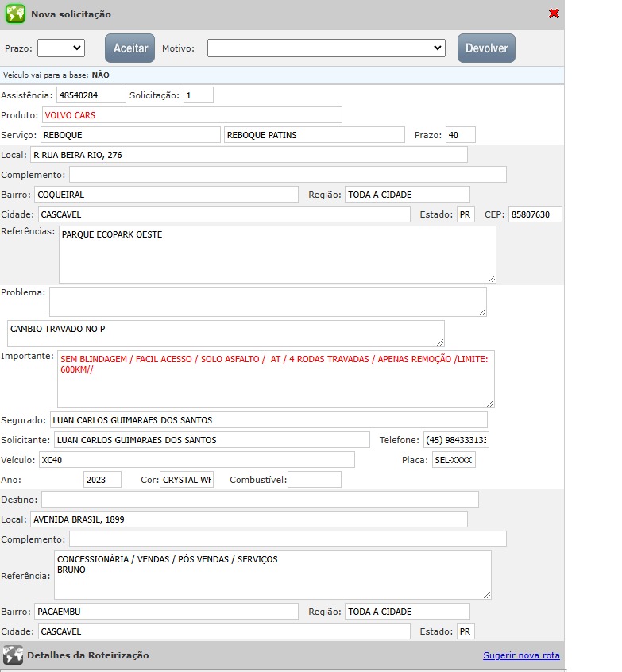Viewport: 622px width, 672px height.
Task: Click the Referências textarea PARQUE ECOPARK OESTE
Action: click(x=277, y=254)
